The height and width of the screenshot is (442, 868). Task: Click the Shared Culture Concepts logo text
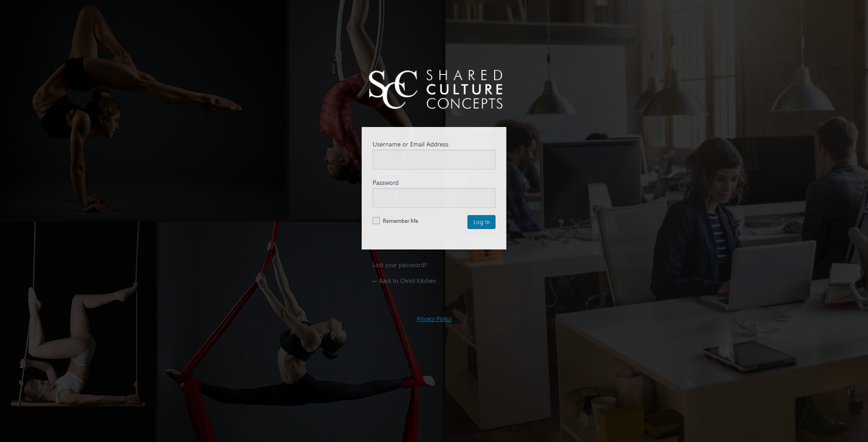click(464, 89)
